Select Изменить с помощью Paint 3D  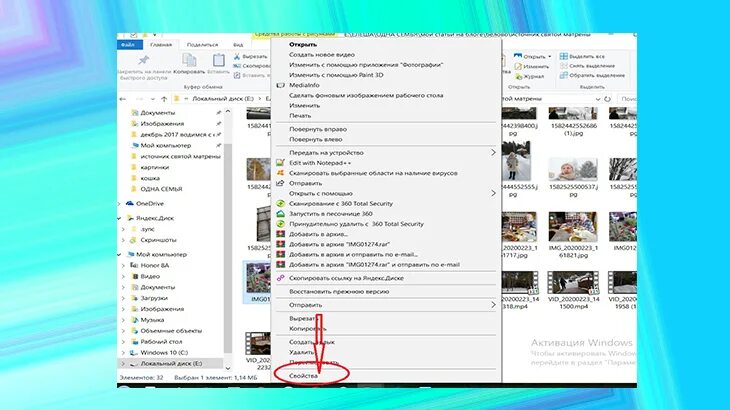coord(336,75)
